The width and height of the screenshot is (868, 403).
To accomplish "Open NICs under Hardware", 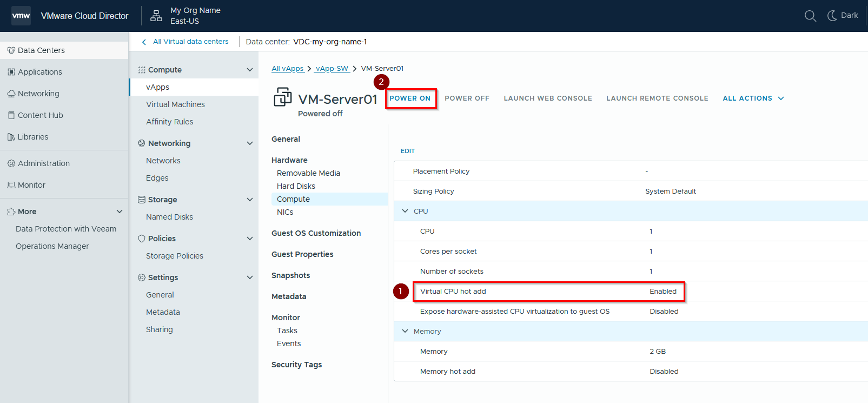I will point(285,212).
